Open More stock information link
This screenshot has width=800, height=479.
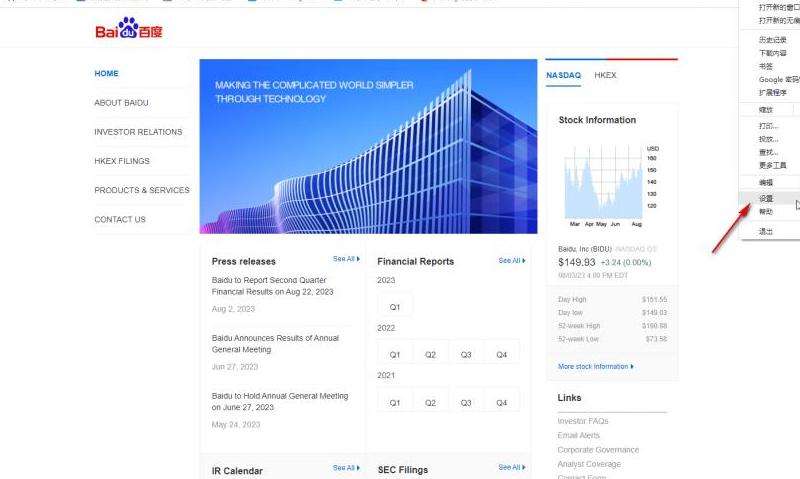(x=595, y=366)
